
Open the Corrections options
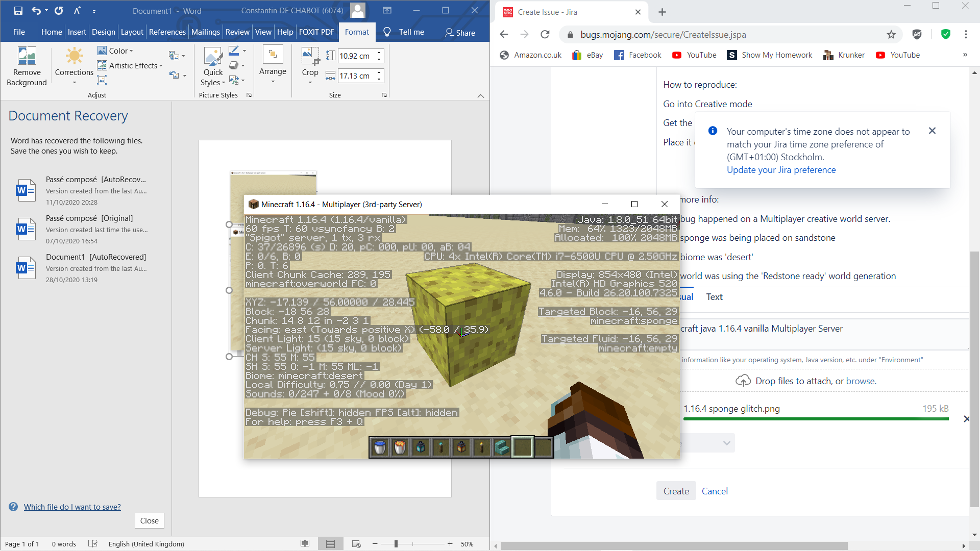74,67
